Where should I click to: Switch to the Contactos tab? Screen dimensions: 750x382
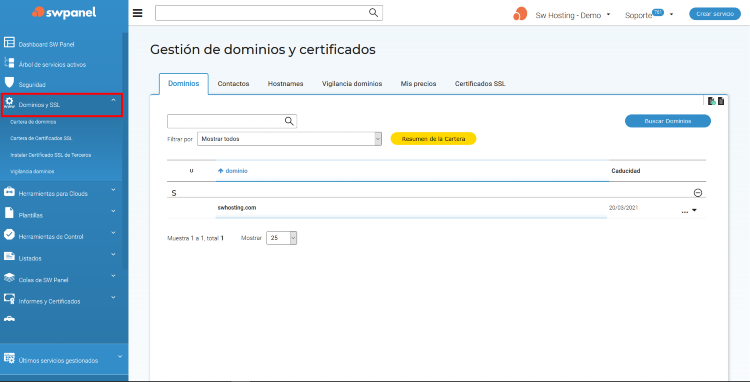pos(233,84)
